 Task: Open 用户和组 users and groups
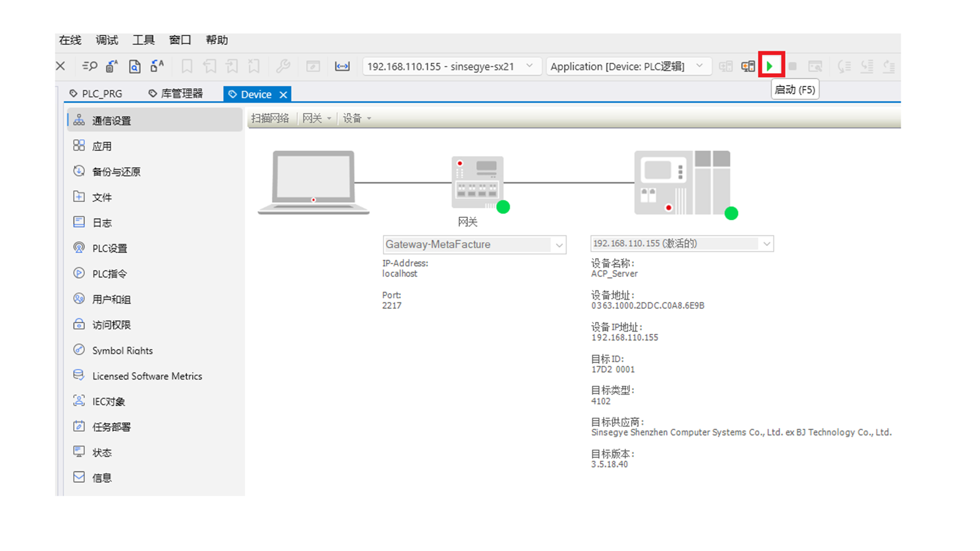coord(111,299)
